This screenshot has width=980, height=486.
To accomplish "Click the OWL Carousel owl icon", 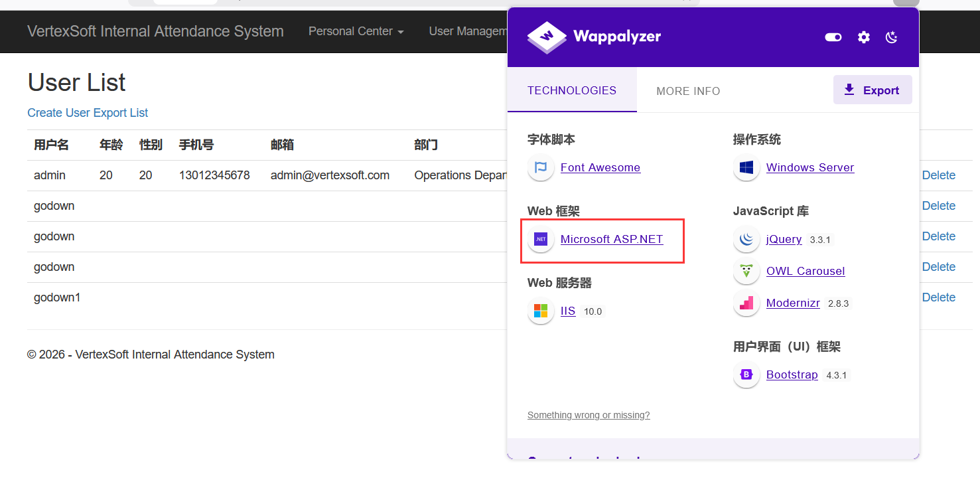I will pyautogui.click(x=746, y=271).
